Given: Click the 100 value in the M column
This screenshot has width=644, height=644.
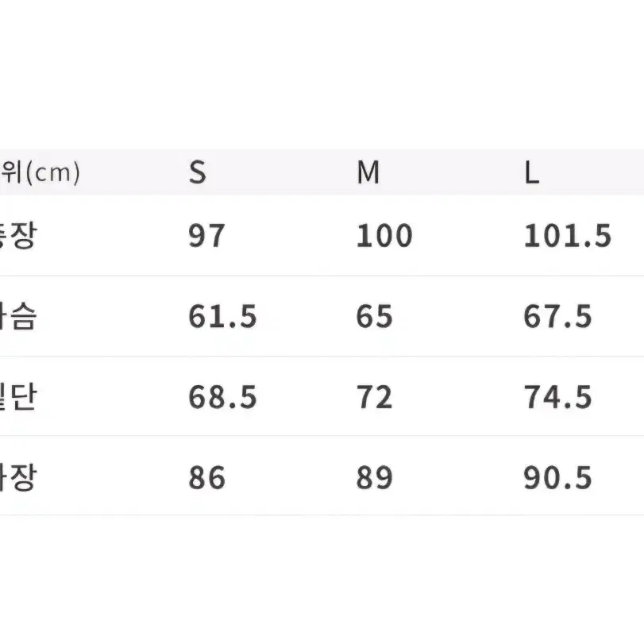Looking at the screenshot, I should click(x=384, y=236).
